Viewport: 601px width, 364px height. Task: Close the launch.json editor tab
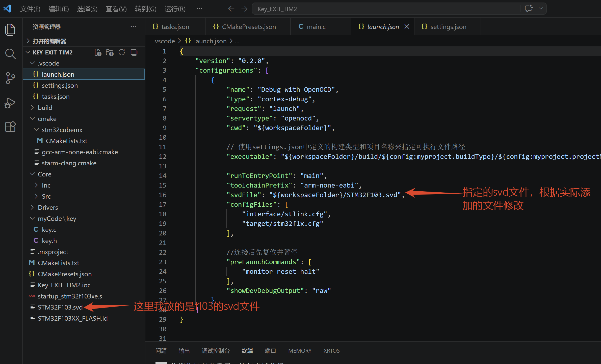pyautogui.click(x=407, y=26)
